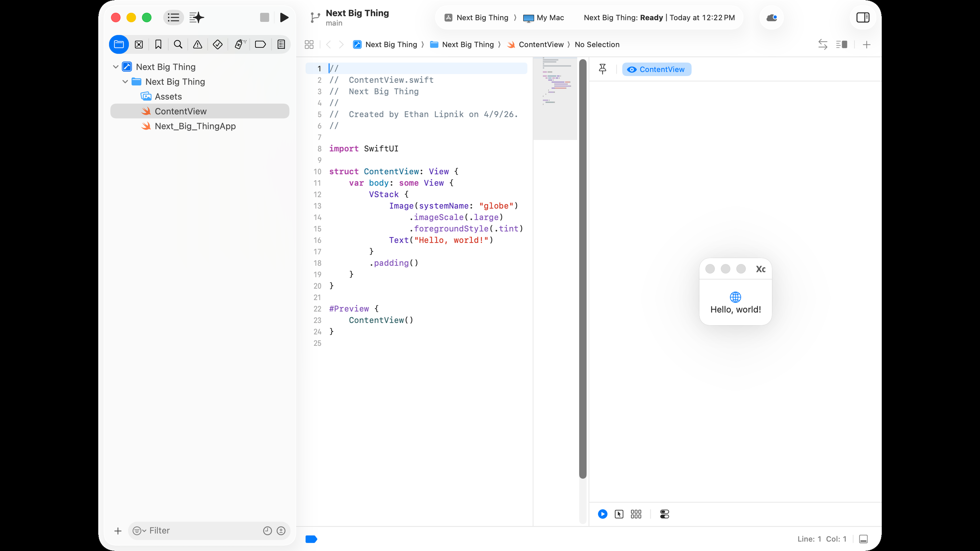This screenshot has height=551, width=980.
Task: Click Line: 1 Col: 1 status
Action: pyautogui.click(x=822, y=539)
